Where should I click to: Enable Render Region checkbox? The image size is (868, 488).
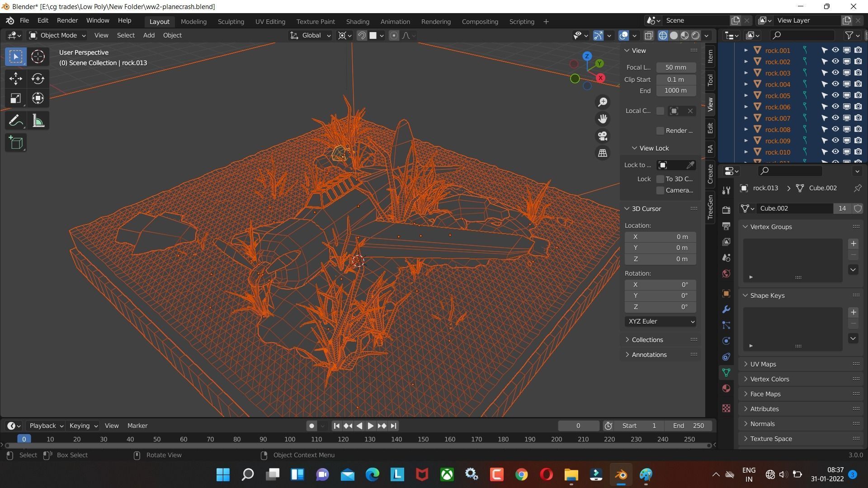click(x=660, y=131)
